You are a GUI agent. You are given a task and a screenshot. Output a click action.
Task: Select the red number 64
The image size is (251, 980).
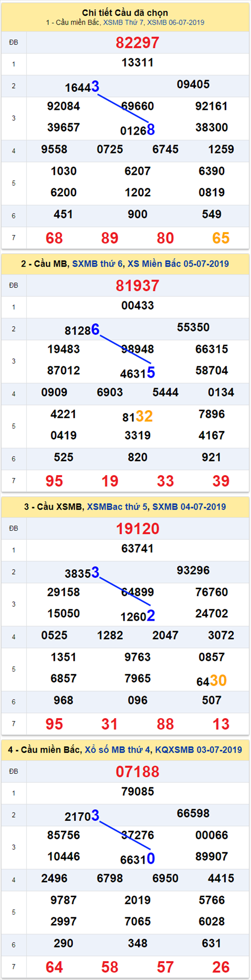pos(54,967)
